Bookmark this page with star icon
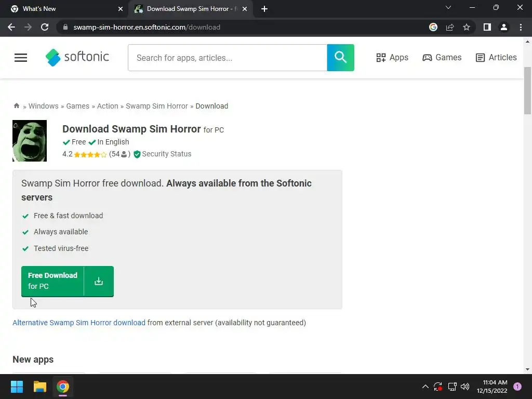 click(467, 27)
